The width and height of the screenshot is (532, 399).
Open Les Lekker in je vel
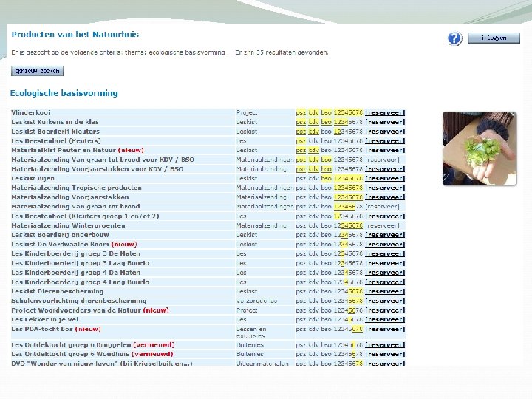(44, 320)
